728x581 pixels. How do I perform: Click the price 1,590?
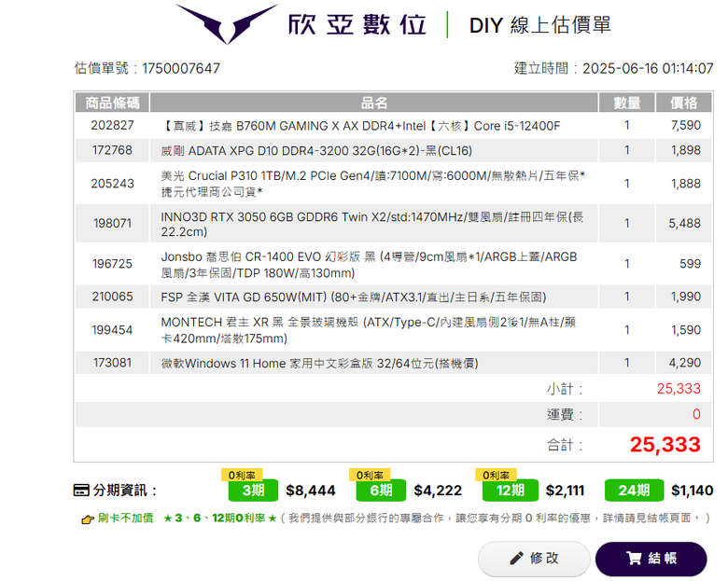[686, 330]
